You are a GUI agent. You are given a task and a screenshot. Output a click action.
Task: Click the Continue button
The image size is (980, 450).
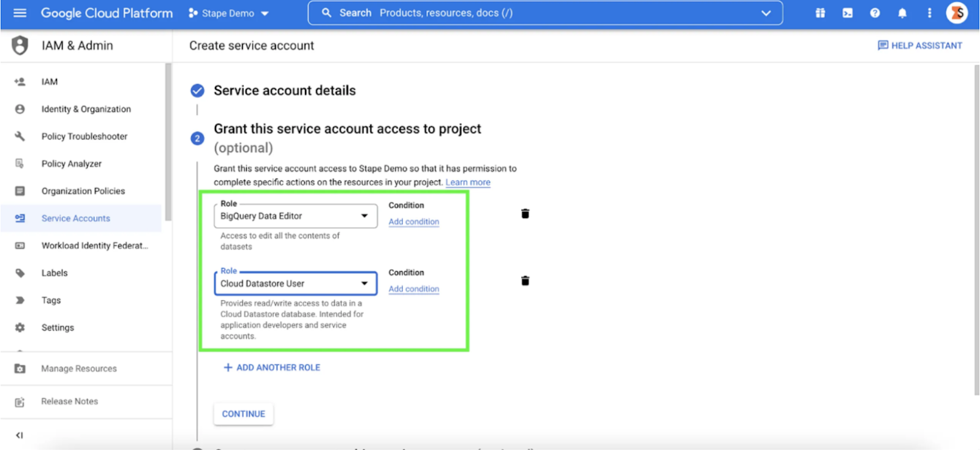[244, 414]
